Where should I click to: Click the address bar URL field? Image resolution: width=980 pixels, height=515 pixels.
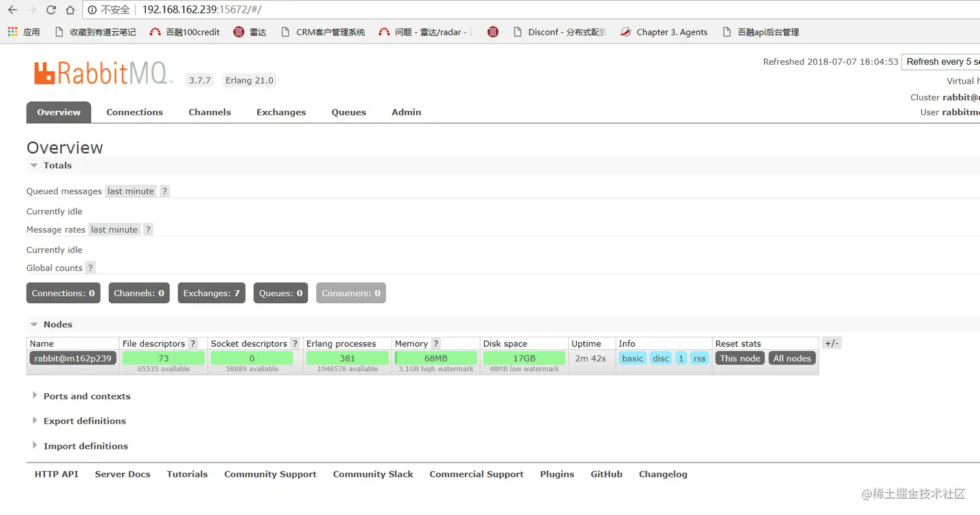pos(531,10)
